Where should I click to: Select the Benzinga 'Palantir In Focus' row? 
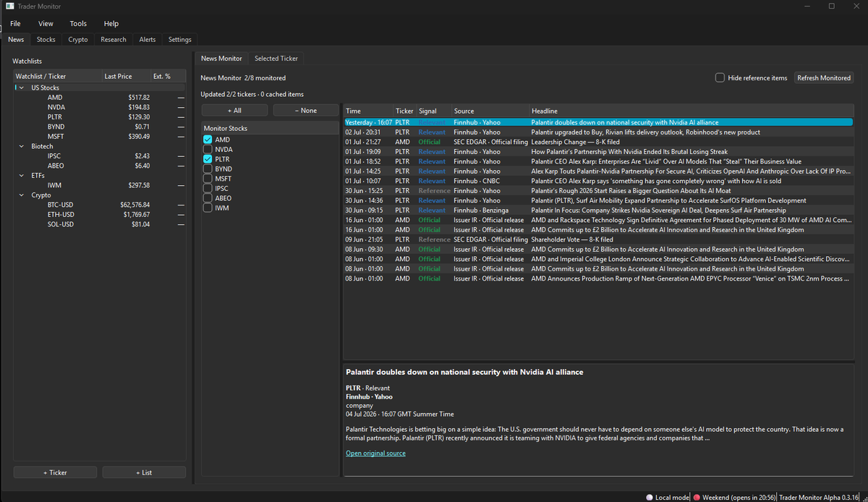pyautogui.click(x=598, y=210)
